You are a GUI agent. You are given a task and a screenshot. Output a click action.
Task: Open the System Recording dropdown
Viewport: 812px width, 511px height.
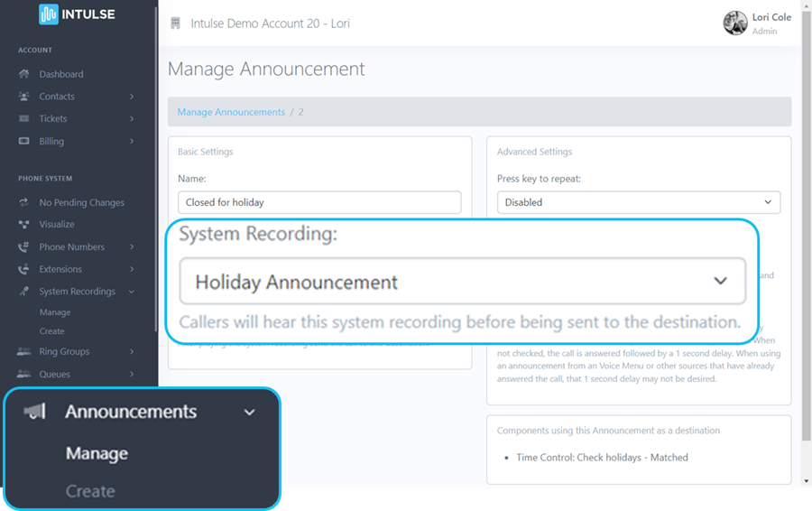pyautogui.click(x=463, y=282)
